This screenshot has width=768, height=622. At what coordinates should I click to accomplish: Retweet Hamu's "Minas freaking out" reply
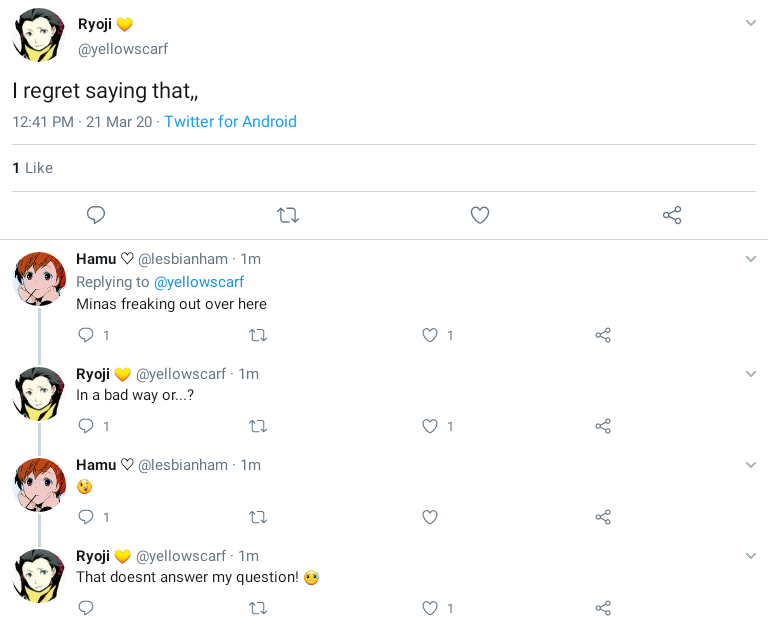tap(257, 335)
